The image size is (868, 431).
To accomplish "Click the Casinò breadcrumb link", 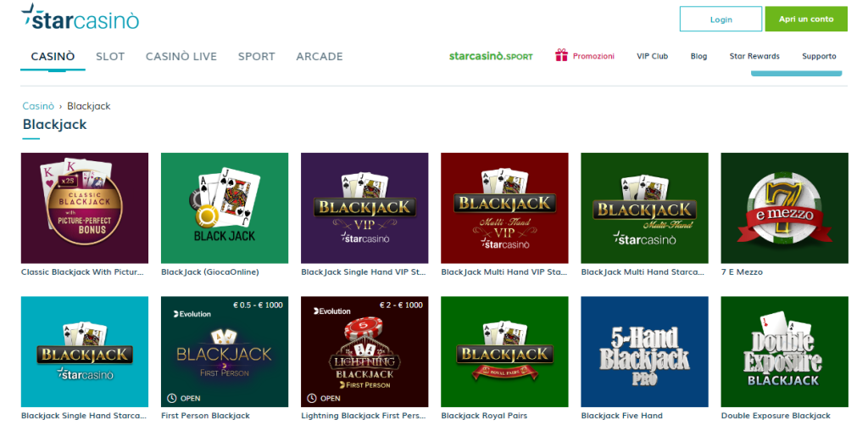I will pyautogui.click(x=38, y=106).
